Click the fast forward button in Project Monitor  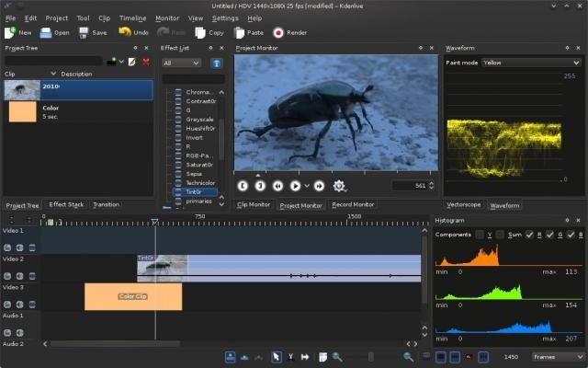click(319, 186)
